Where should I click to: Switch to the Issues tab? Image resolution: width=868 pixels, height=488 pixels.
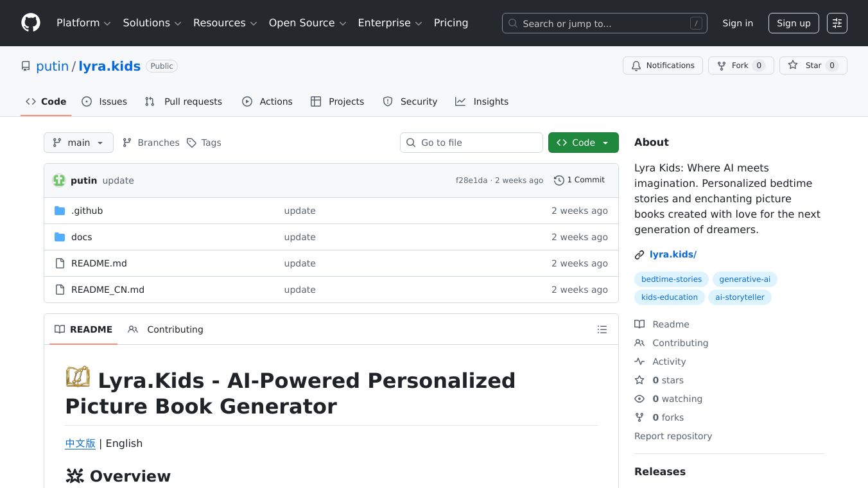pyautogui.click(x=105, y=101)
